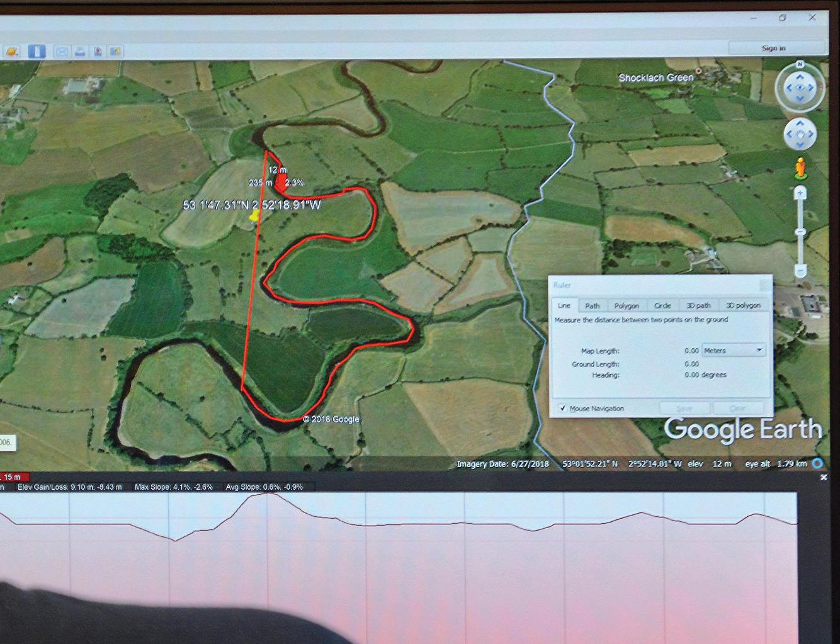Close the Ruler dialog
Screen dimensions: 840x644
coord(764,285)
